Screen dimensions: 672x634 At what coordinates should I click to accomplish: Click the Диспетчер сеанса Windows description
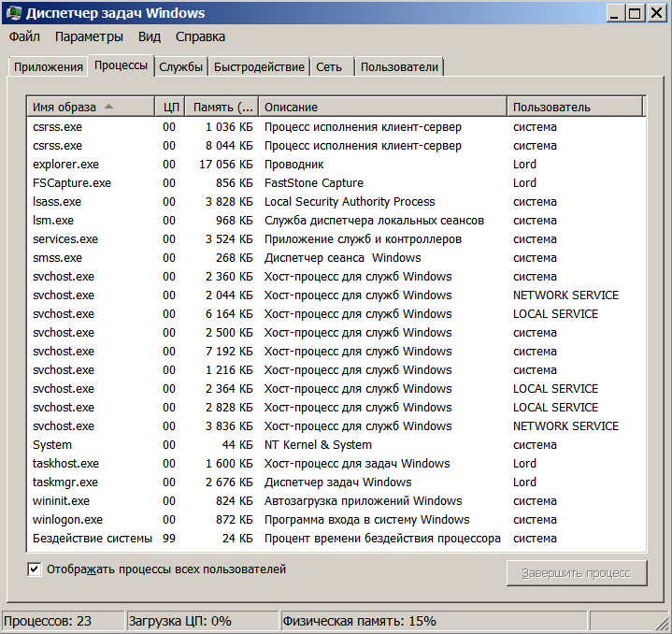coord(342,258)
